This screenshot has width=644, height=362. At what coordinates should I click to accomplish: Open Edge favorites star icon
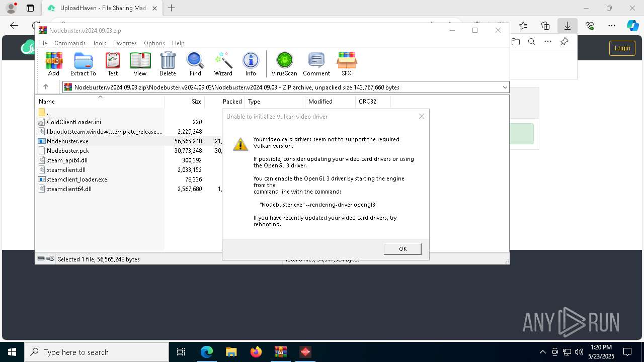coord(523,25)
